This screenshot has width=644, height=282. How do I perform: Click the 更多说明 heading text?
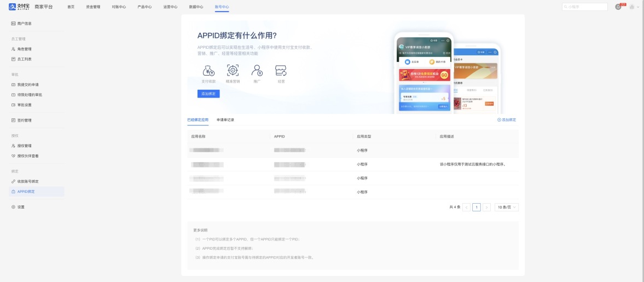click(x=200, y=230)
